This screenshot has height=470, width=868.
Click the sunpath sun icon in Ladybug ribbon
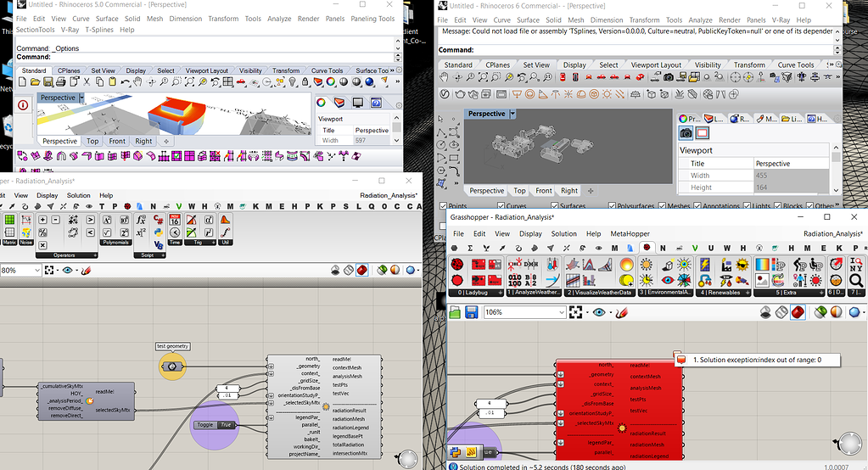pos(646,265)
